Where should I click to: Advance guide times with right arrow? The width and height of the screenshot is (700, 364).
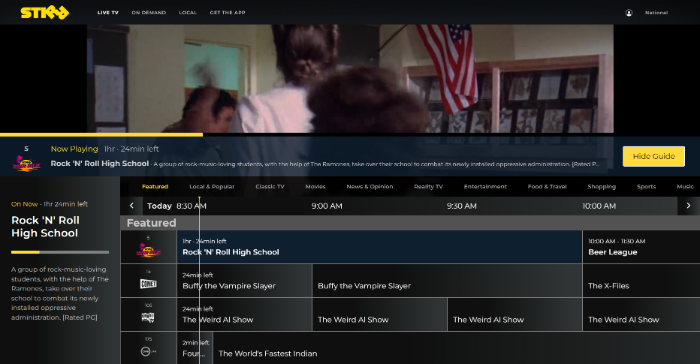point(688,206)
